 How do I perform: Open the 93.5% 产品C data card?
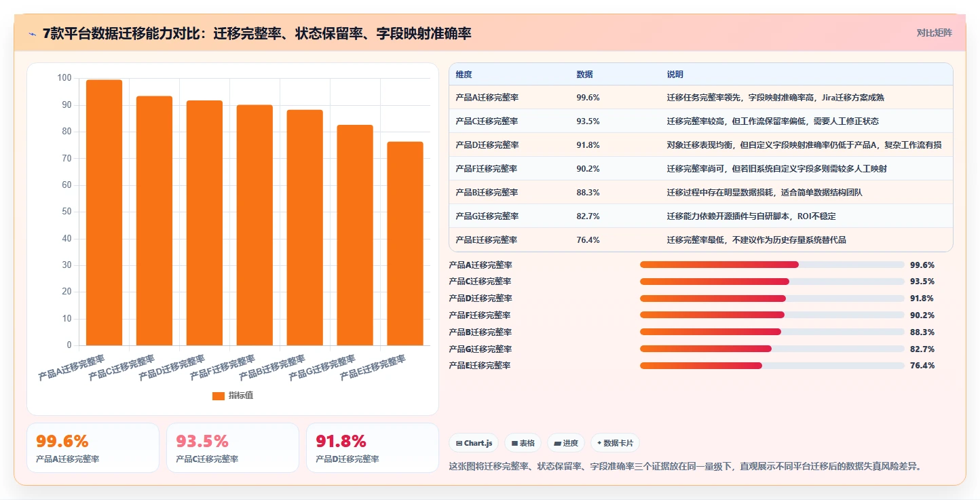pos(233,448)
